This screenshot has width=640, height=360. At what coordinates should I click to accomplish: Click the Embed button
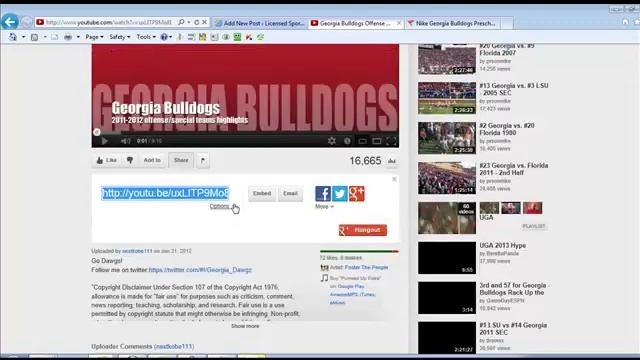click(x=262, y=193)
